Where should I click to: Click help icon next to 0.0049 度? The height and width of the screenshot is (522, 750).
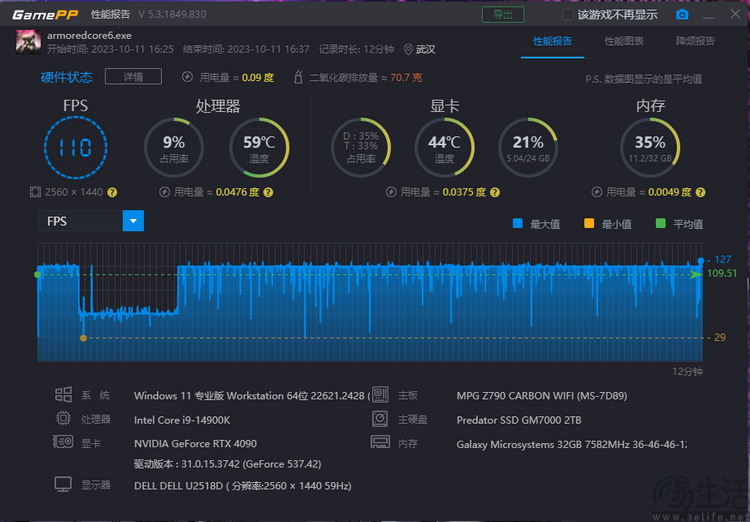700,192
